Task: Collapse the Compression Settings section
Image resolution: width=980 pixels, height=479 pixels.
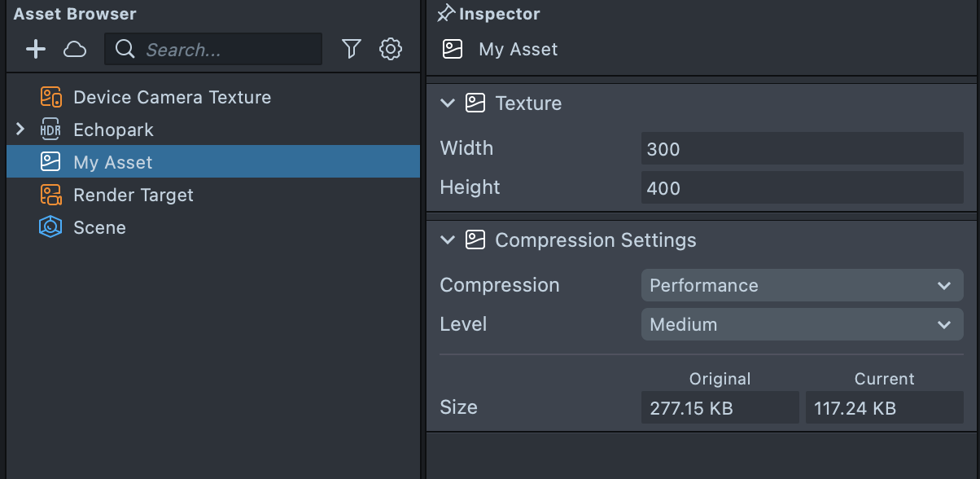Action: 447,240
